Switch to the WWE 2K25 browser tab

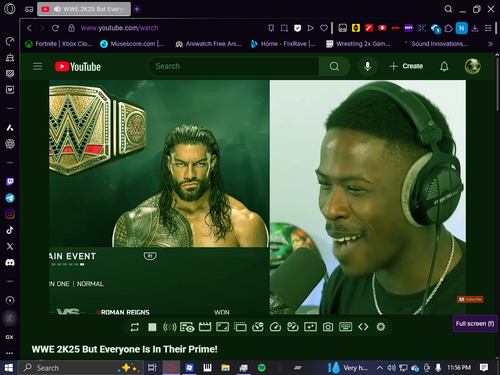pos(84,9)
